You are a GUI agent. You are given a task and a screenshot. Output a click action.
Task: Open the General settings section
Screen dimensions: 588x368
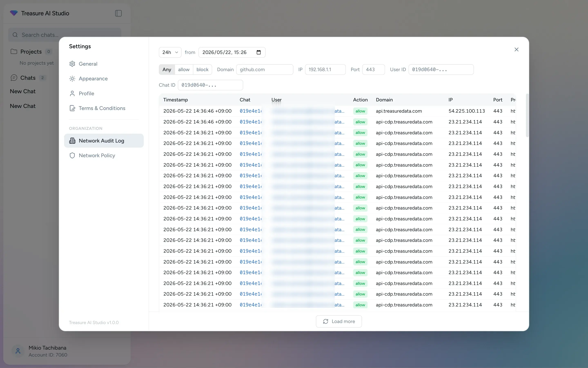(x=104, y=64)
